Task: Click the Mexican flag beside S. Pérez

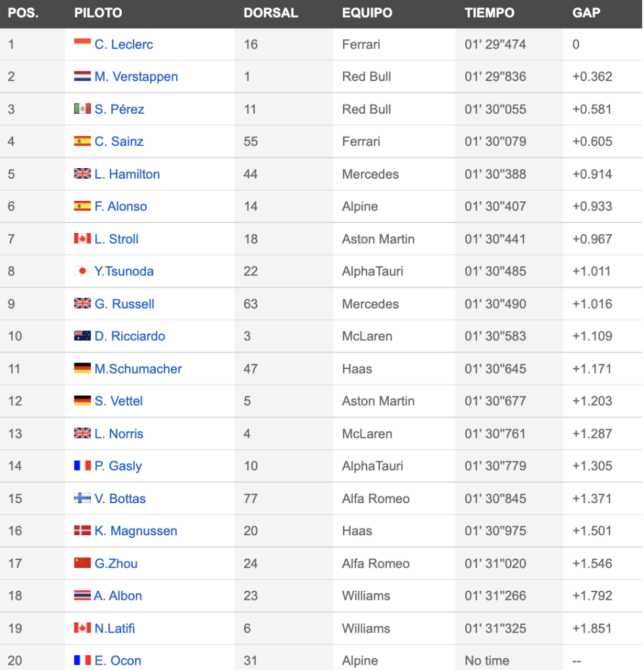Action: [x=82, y=109]
